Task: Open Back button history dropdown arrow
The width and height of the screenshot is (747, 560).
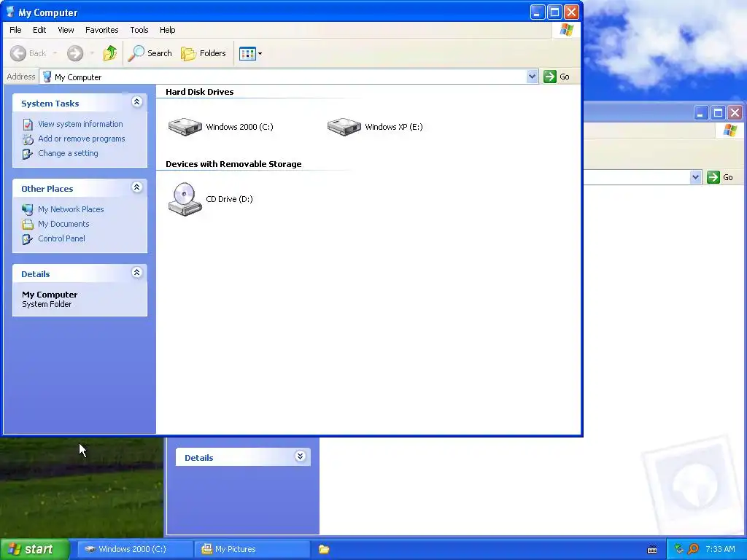Action: point(55,53)
